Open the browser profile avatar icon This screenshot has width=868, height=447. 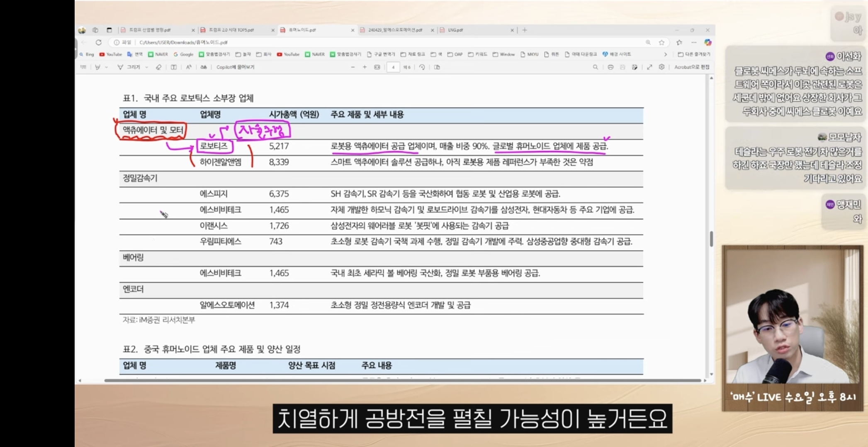pyautogui.click(x=82, y=30)
